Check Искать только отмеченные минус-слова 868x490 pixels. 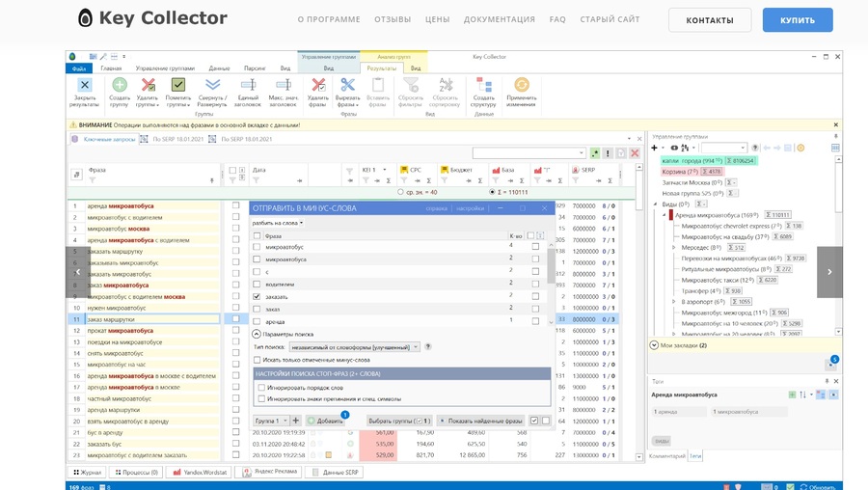pyautogui.click(x=258, y=360)
